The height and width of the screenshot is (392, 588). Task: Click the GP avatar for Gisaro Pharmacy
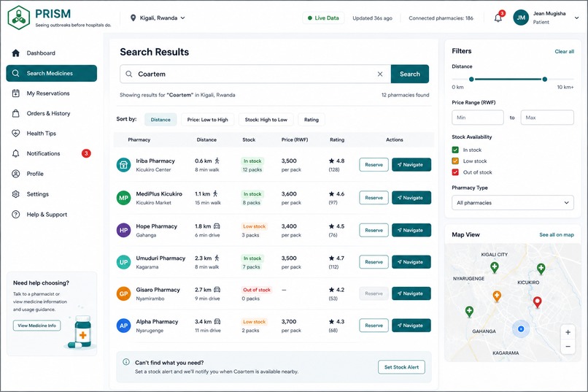click(x=123, y=293)
